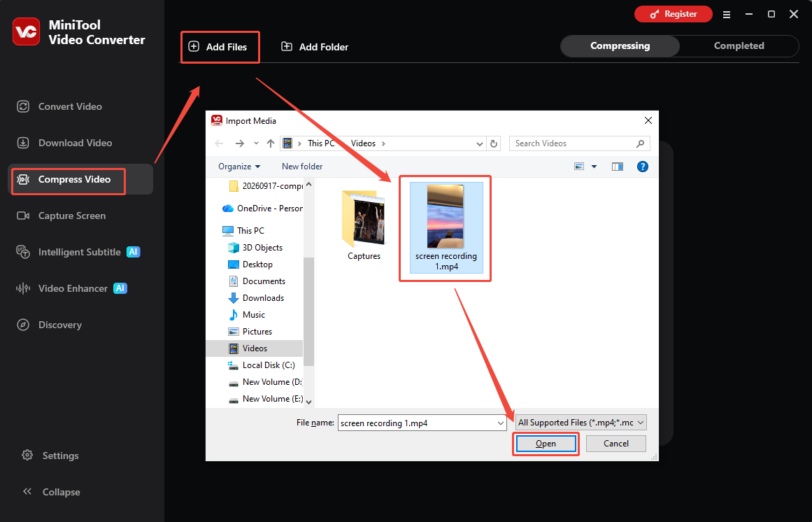
Task: Go to the Discovery page
Action: (49, 325)
